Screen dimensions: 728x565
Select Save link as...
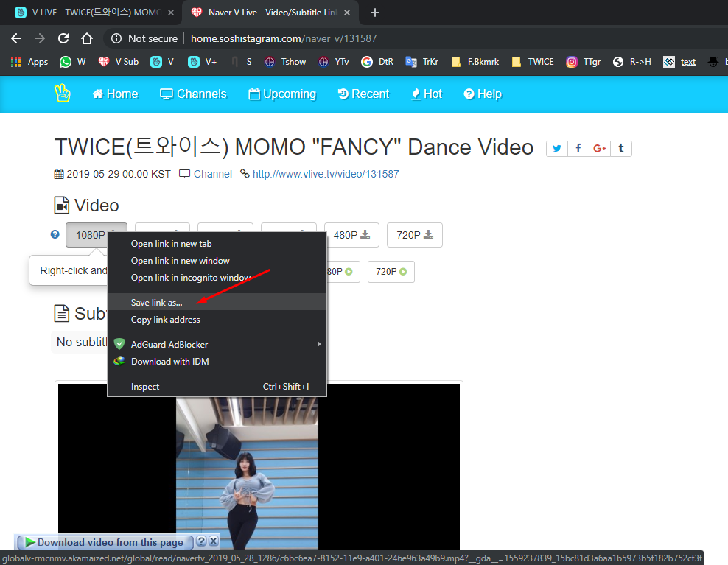tap(217, 302)
